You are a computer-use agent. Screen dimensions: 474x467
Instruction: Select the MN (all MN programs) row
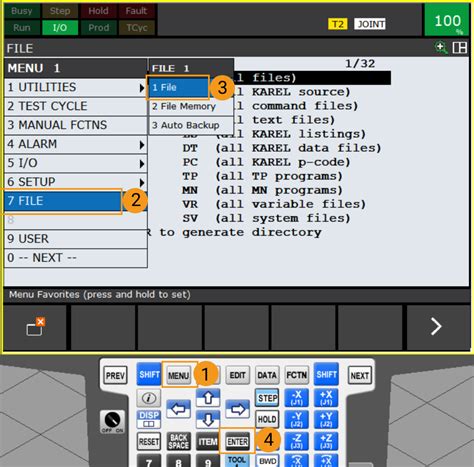point(263,190)
